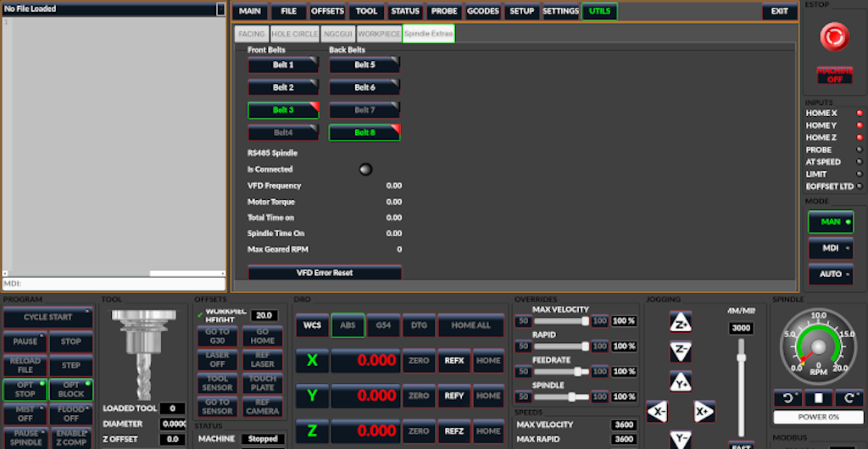Jog the Z axis down with Z-
Viewport: 868px width, 449px height.
681,351
